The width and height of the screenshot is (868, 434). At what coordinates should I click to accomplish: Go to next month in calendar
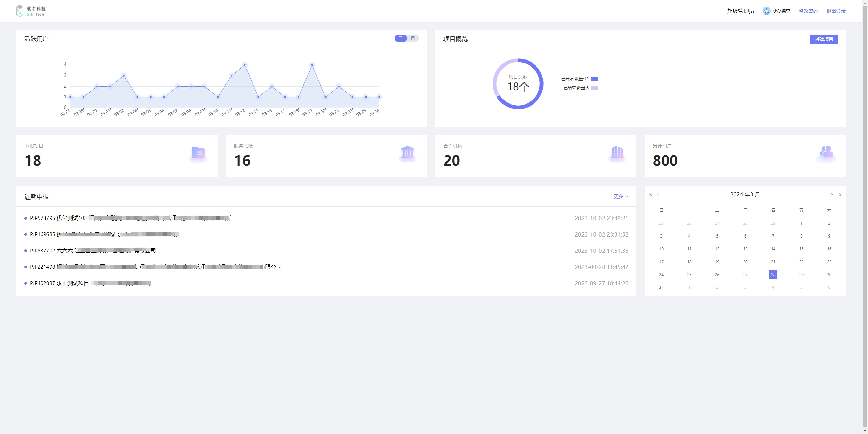click(831, 194)
